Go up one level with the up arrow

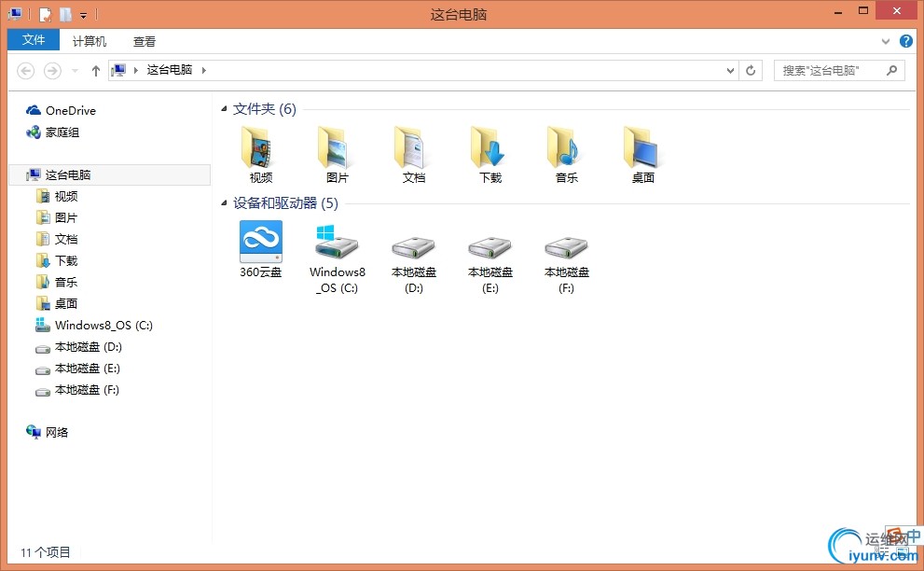pos(95,71)
